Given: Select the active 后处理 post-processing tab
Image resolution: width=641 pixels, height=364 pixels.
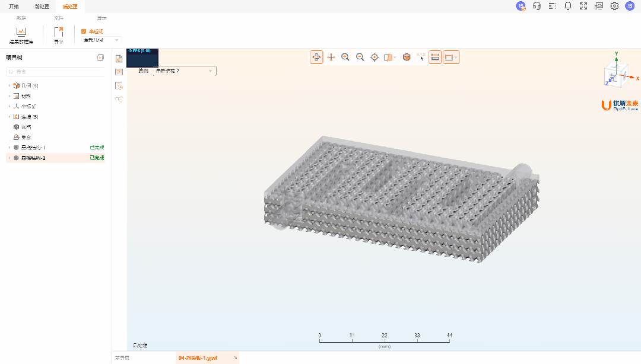Looking at the screenshot, I should pos(70,7).
